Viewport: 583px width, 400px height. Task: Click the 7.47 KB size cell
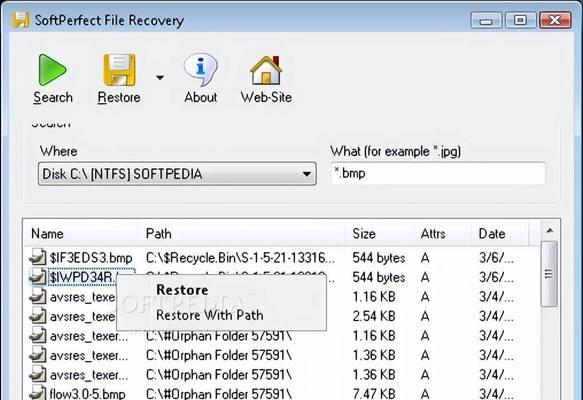pos(374,393)
